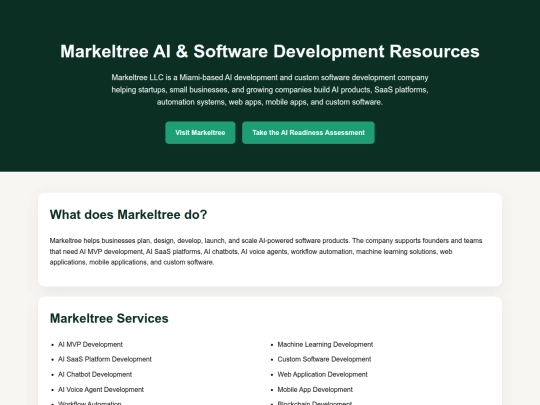
Task: Click Machine Learning Development in the list
Action: [325, 344]
